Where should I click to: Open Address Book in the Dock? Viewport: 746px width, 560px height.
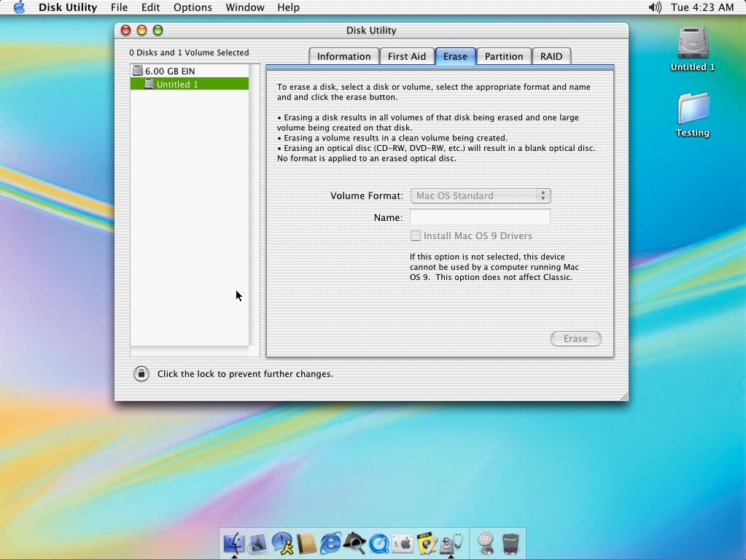point(306,543)
